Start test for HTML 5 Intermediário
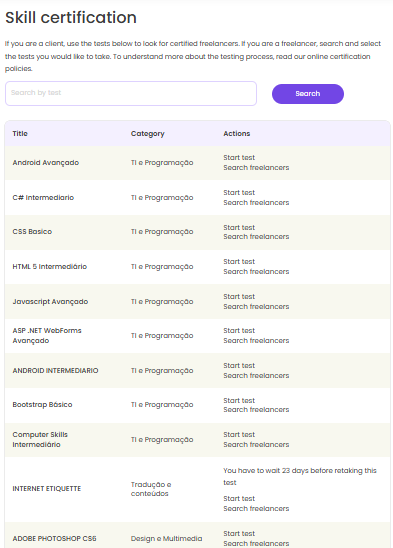Image resolution: width=393 pixels, height=548 pixels. tap(239, 262)
